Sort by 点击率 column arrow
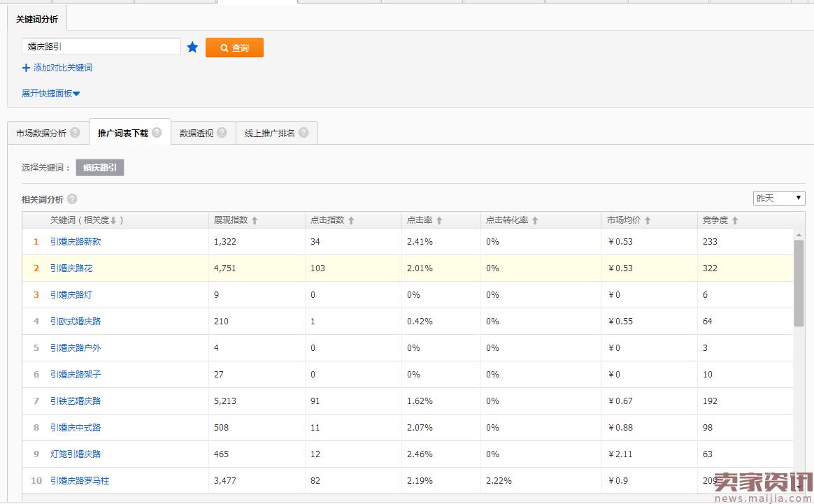The image size is (814, 504). pos(439,220)
